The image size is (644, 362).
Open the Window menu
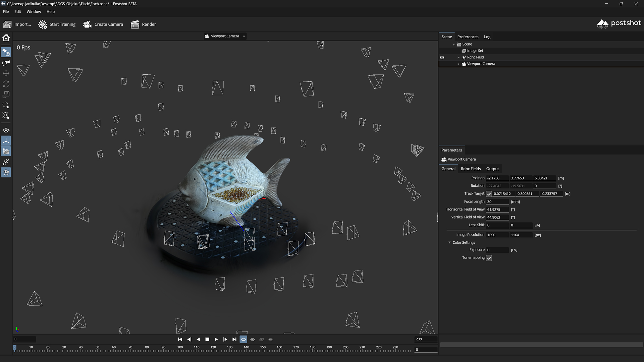(x=34, y=12)
